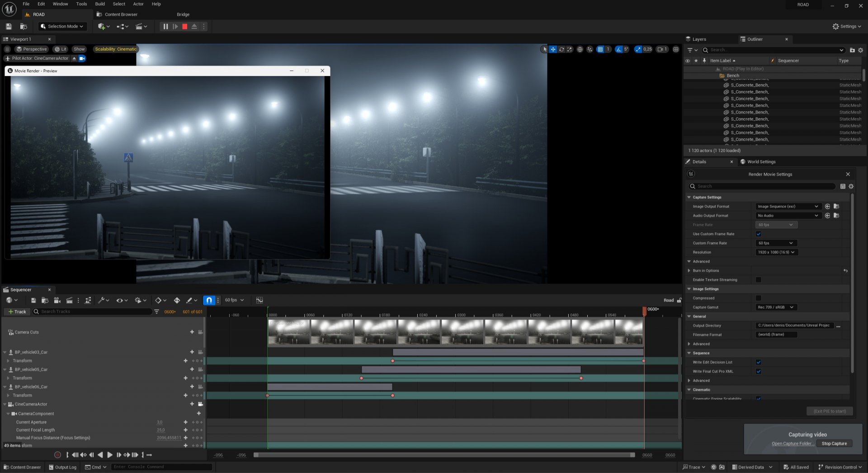
Task: Click the Save current level icon
Action: (9, 27)
